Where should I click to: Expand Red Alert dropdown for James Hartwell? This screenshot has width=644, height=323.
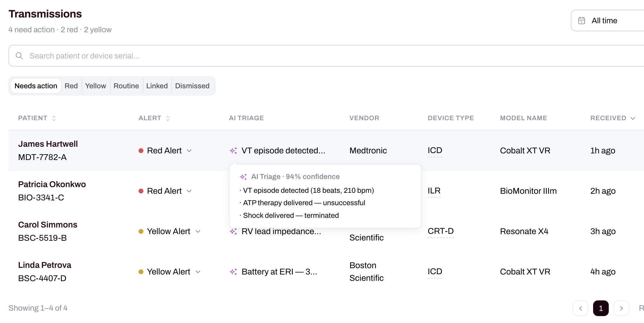click(189, 151)
